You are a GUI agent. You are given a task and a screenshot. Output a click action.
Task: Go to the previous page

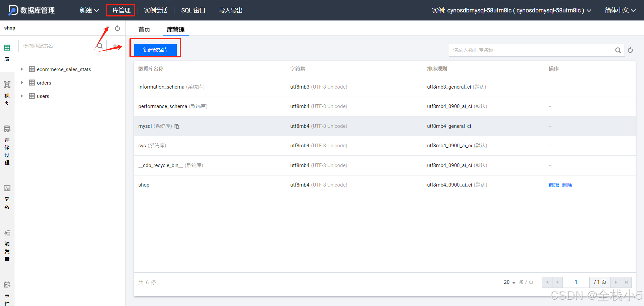[x=557, y=282]
